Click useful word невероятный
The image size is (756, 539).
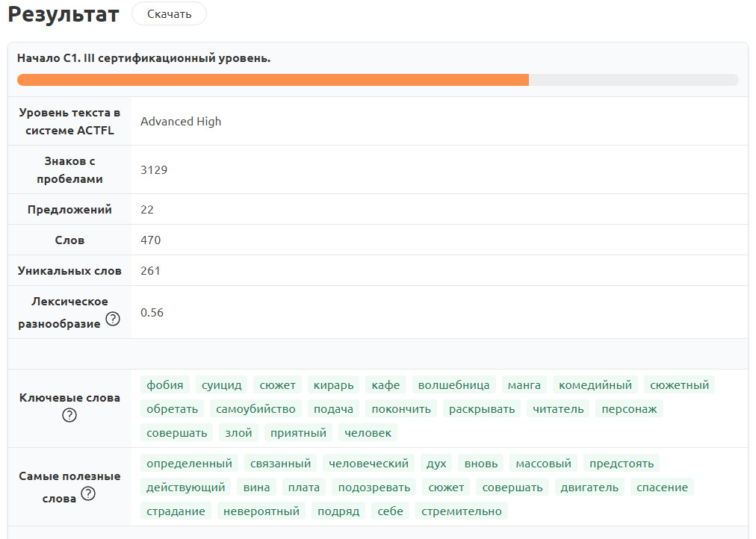coord(261,511)
